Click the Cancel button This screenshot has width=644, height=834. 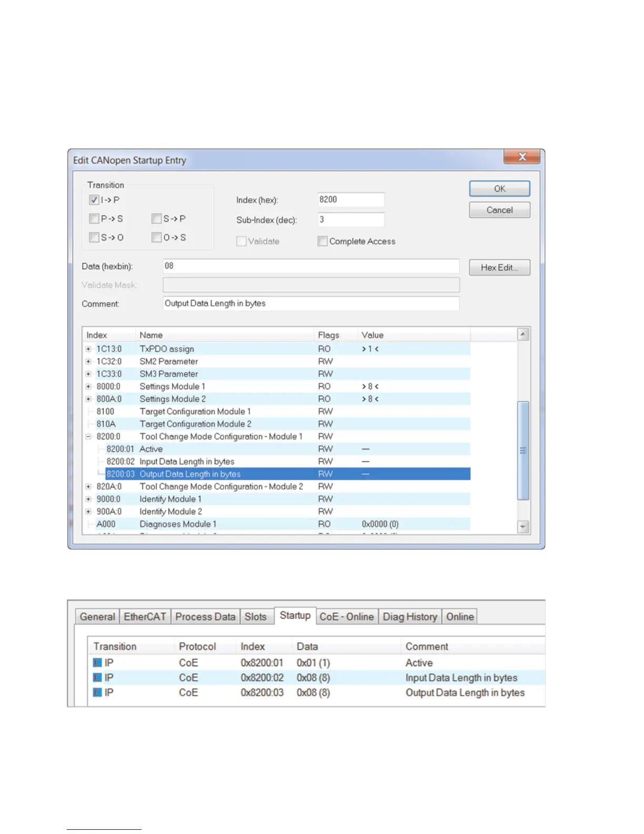point(499,210)
